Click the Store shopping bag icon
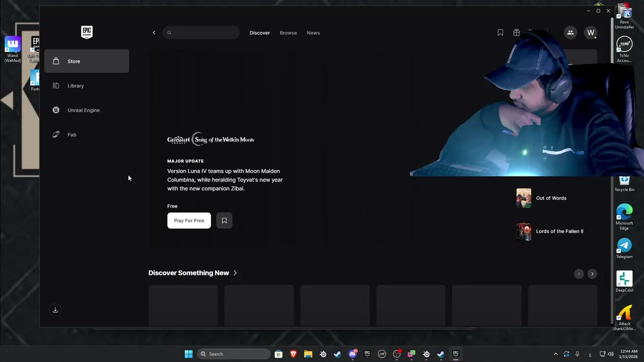This screenshot has height=362, width=644. (x=56, y=61)
